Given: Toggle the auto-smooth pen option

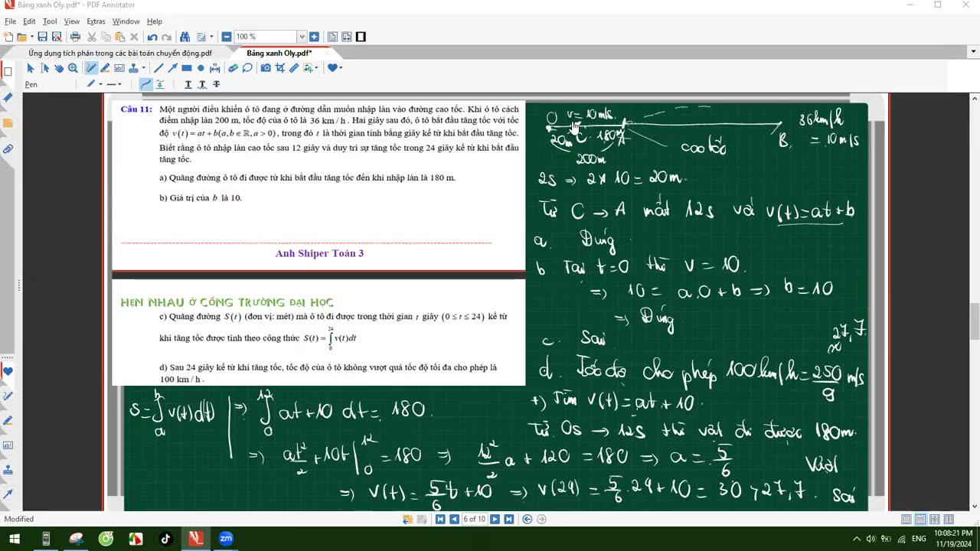Looking at the screenshot, I should pos(159,84).
